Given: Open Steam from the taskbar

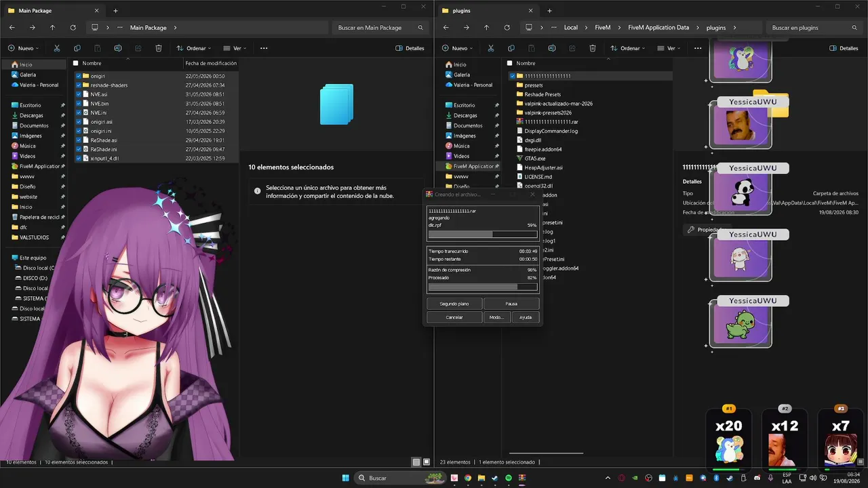Looking at the screenshot, I should [494, 478].
